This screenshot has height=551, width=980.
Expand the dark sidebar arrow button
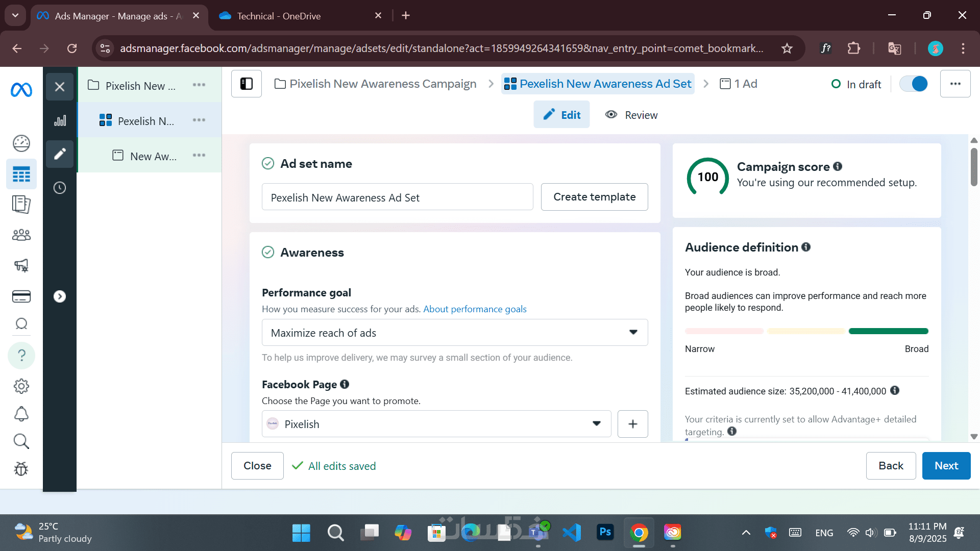click(60, 296)
